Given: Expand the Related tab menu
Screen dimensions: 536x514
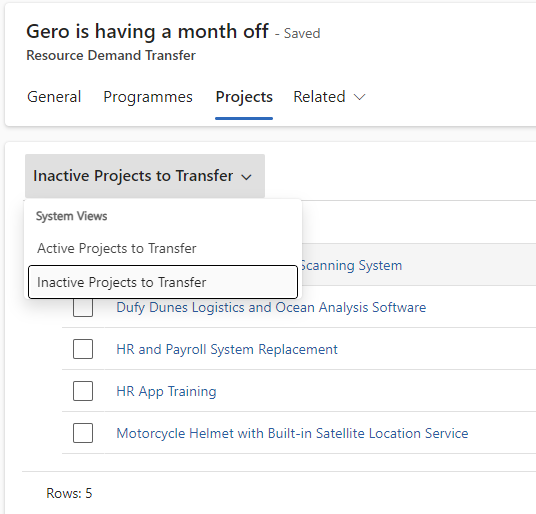Looking at the screenshot, I should (329, 97).
